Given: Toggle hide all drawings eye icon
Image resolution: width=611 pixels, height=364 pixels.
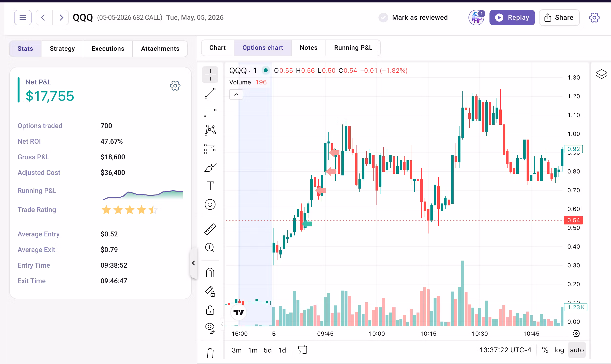Looking at the screenshot, I should tap(210, 328).
